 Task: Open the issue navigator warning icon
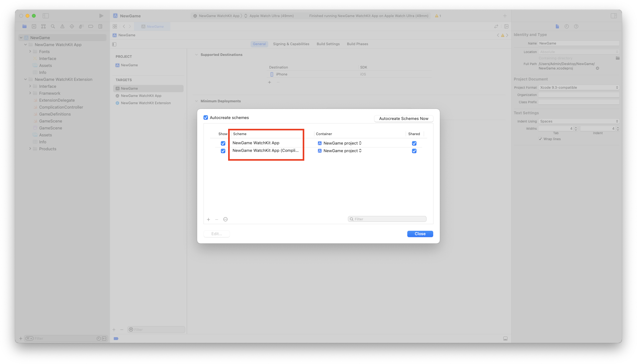click(62, 27)
